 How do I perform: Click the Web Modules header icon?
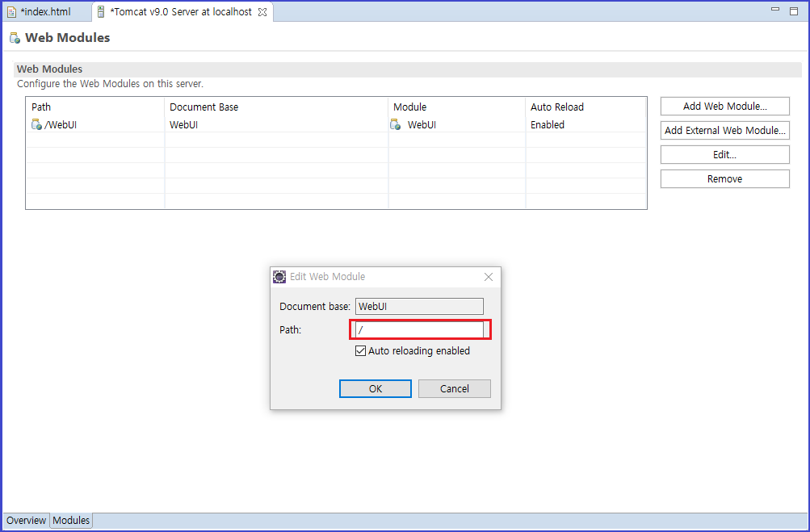pos(15,38)
